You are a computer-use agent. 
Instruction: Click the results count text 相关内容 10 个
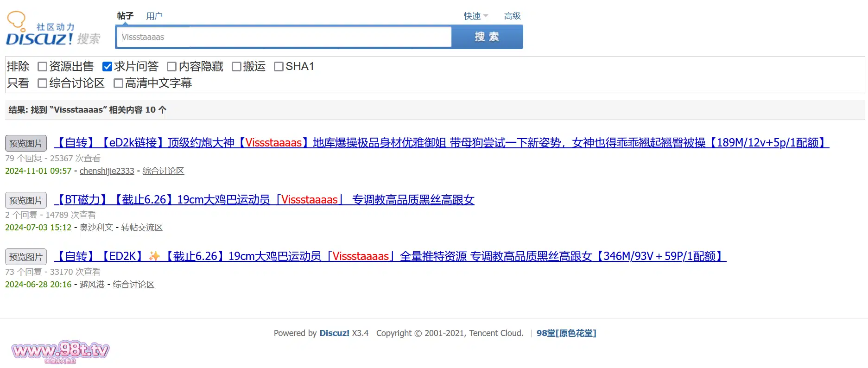click(138, 110)
